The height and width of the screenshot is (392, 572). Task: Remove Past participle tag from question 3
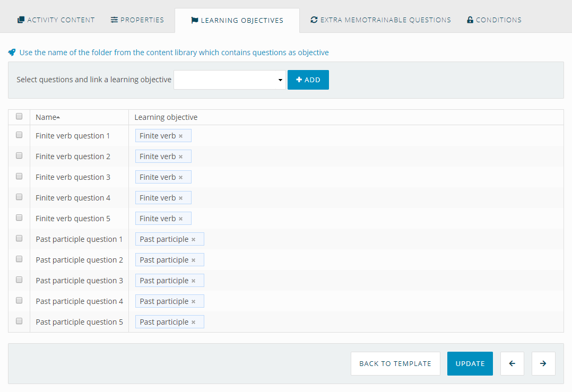pyautogui.click(x=193, y=281)
